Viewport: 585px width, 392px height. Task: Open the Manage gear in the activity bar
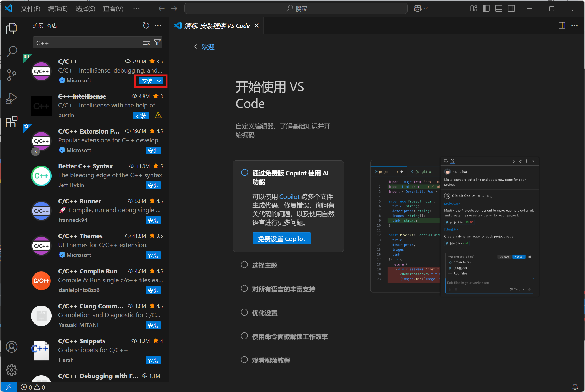coord(11,370)
